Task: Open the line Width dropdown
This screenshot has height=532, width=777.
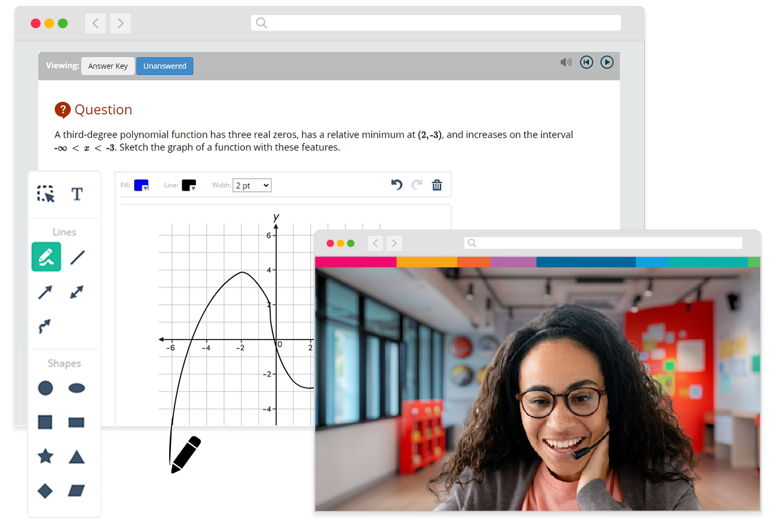Action: [x=252, y=185]
